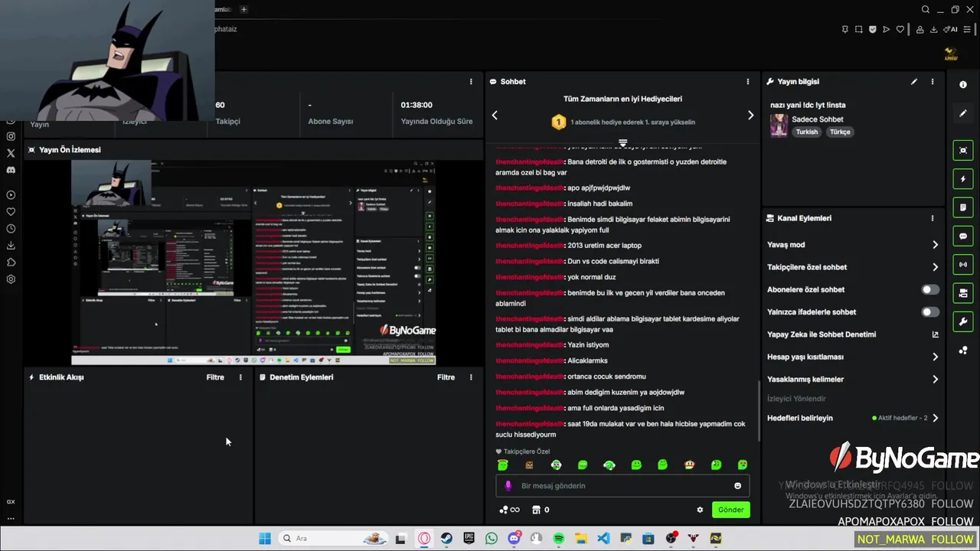This screenshot has height=551, width=980.
Task: Open the emoji picker in chat input
Action: coord(737,486)
